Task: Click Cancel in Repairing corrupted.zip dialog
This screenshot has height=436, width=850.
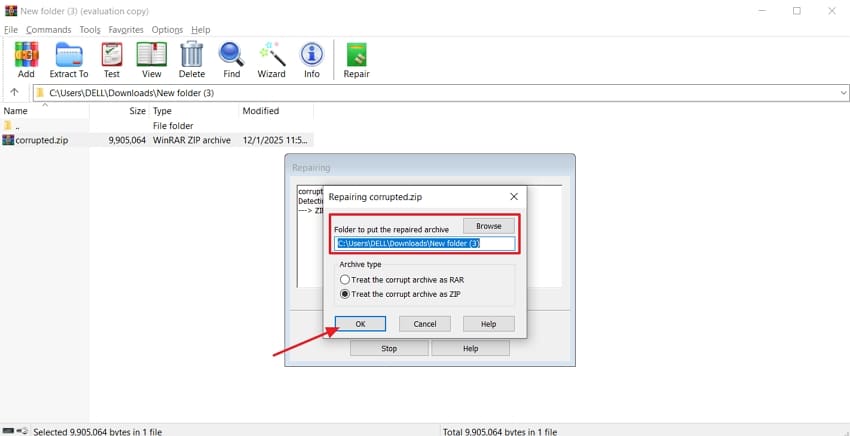Action: 424,324
